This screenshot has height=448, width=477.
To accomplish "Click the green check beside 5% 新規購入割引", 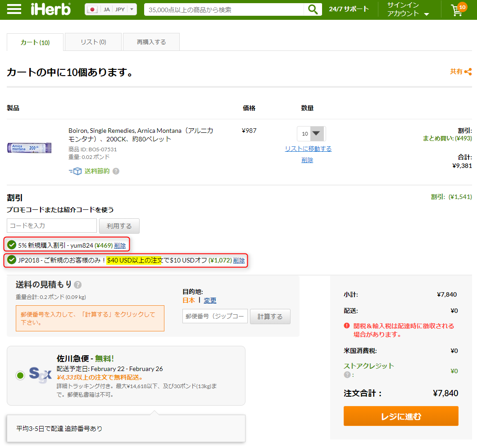I will coord(12,244).
